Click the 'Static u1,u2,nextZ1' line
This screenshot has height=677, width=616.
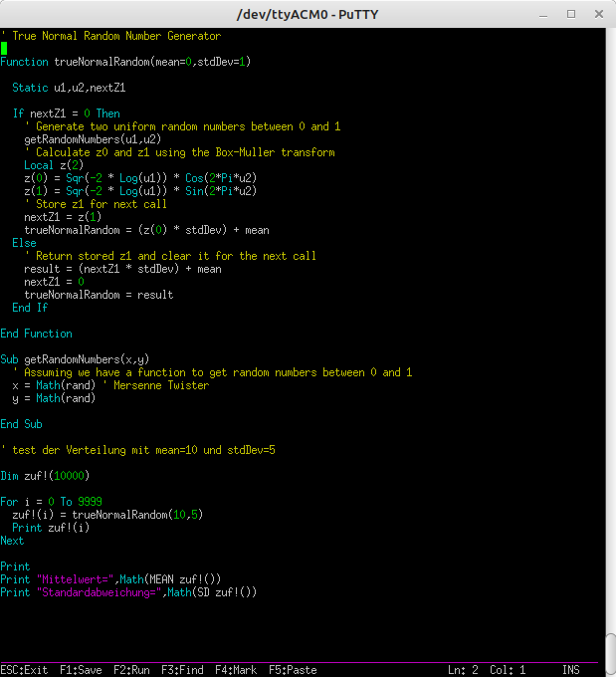[x=69, y=88]
